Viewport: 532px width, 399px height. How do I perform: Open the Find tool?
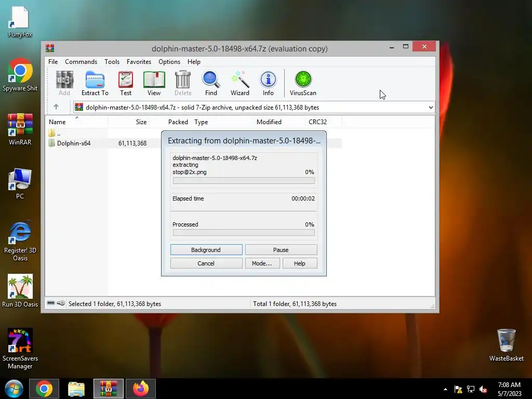click(x=211, y=83)
